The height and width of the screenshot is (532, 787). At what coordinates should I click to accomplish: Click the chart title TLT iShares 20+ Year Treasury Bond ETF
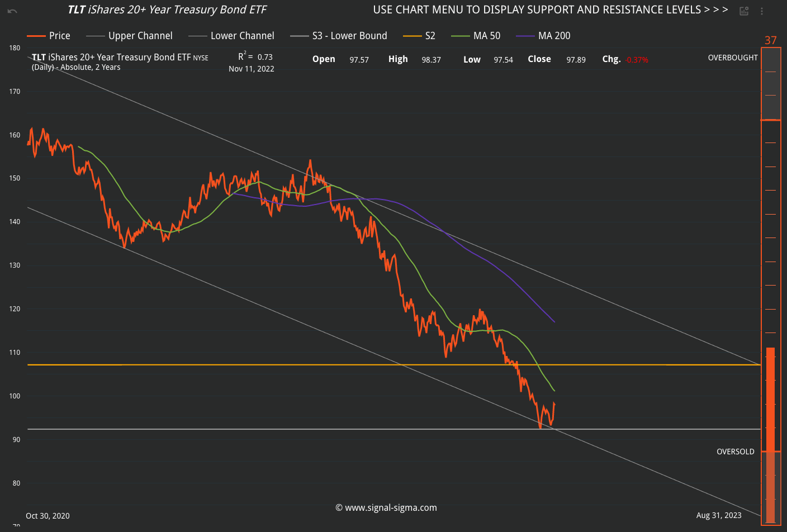pyautogui.click(x=167, y=10)
